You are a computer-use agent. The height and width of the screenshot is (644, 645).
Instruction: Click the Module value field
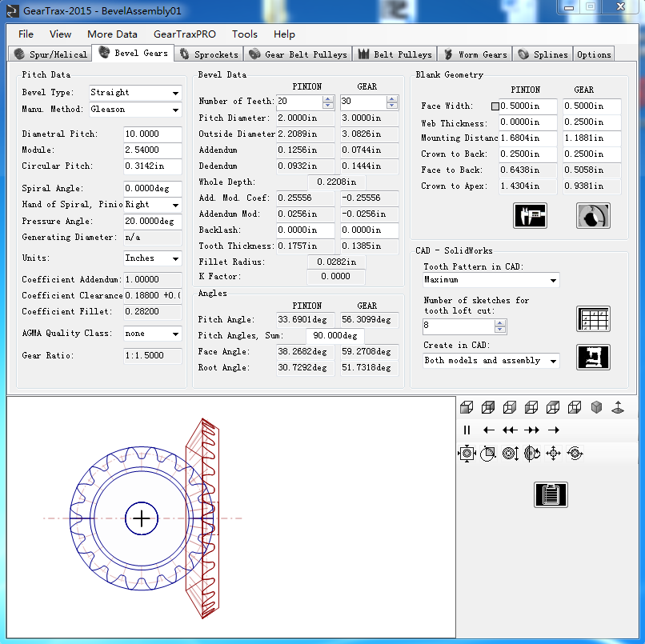pyautogui.click(x=153, y=150)
